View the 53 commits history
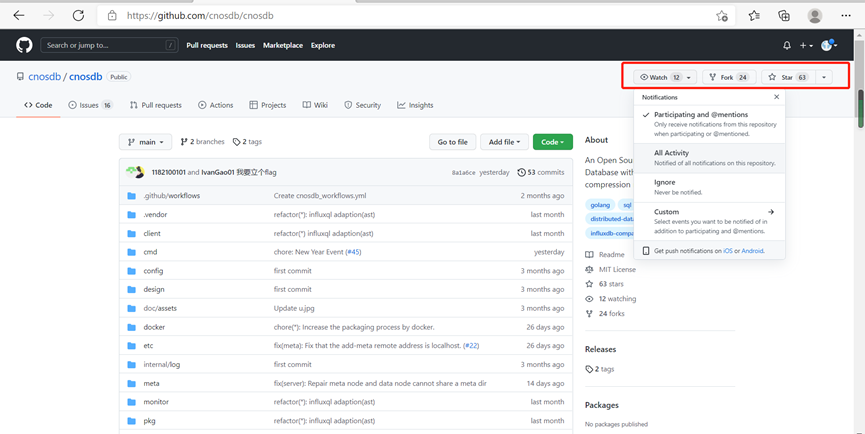 [541, 172]
